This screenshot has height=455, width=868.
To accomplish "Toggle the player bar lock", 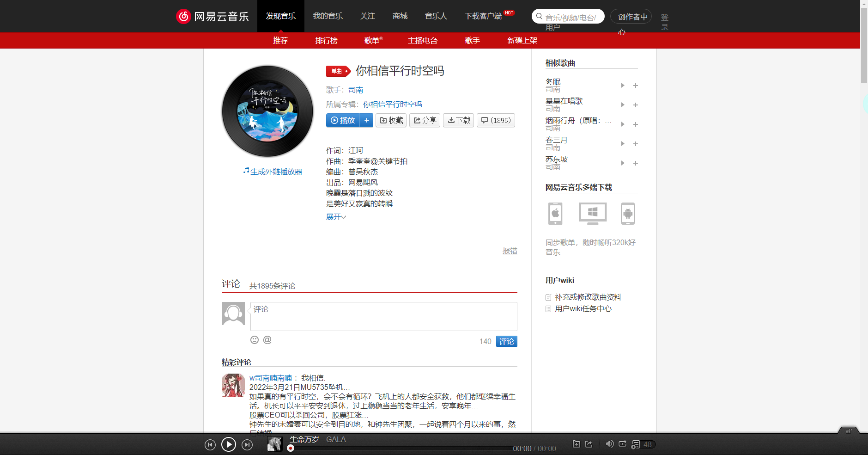I will 849,431.
